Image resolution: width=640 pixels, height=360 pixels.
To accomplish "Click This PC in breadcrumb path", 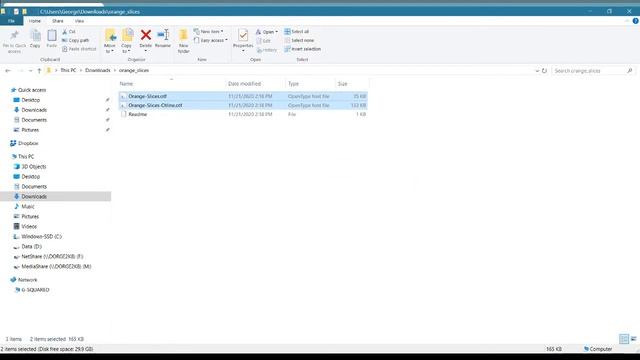I will 68,70.
